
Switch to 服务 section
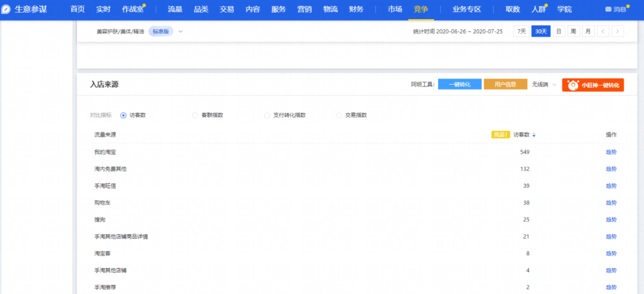[x=278, y=10]
